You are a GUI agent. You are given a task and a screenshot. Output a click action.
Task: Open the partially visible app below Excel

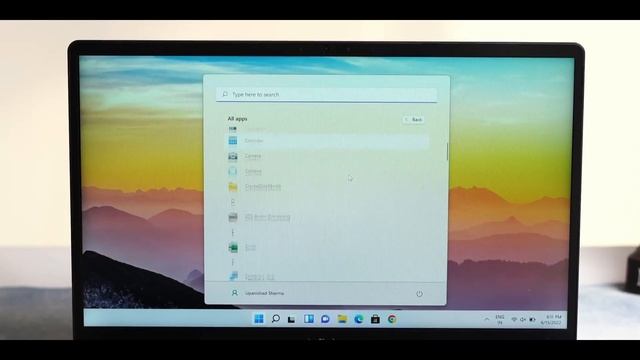[x=327, y=277]
